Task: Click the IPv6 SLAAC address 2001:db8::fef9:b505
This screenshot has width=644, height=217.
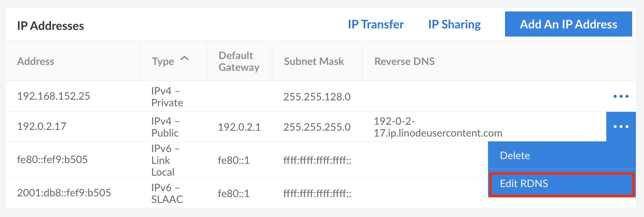Action: 64,192
